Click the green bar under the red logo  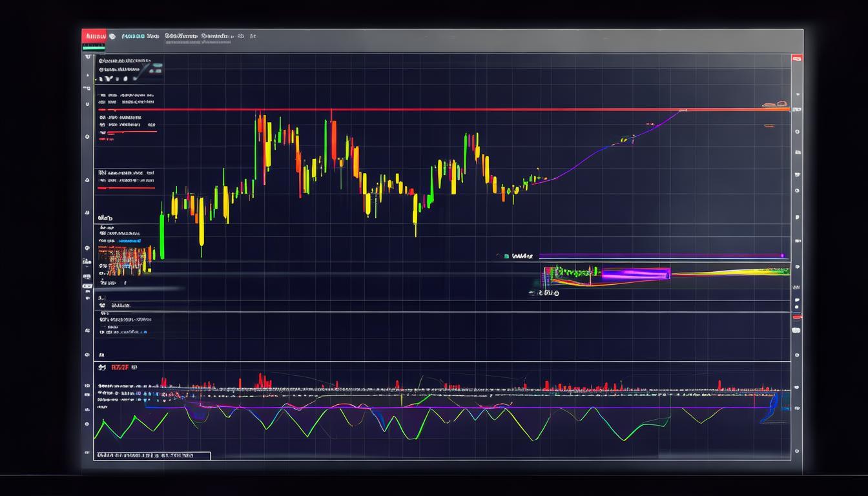point(94,47)
